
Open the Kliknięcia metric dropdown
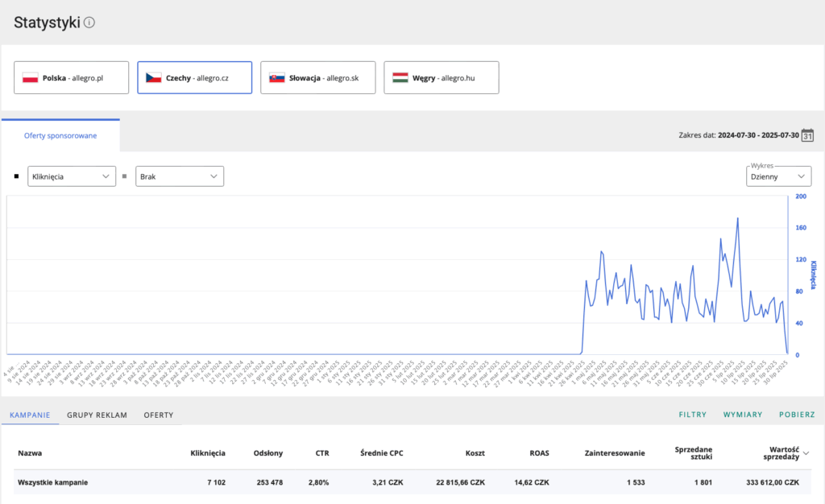pyautogui.click(x=72, y=176)
